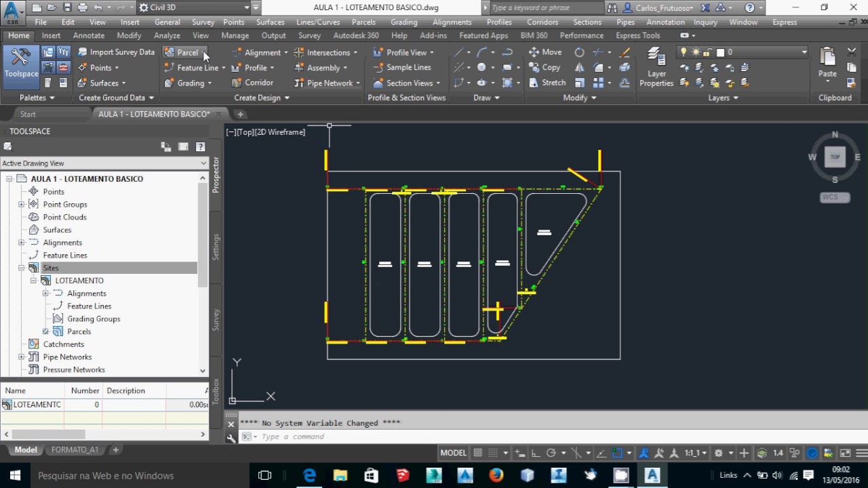
Task: Expand the Create Design panel
Action: click(x=262, y=98)
